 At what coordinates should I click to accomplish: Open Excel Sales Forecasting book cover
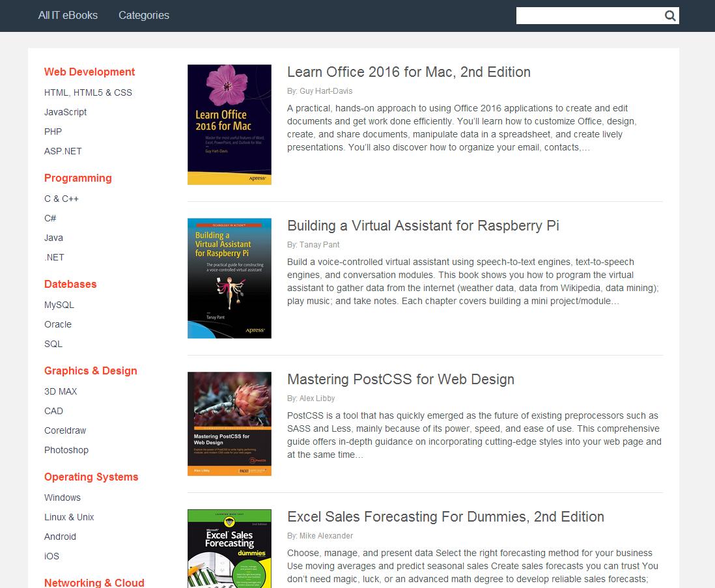229,548
